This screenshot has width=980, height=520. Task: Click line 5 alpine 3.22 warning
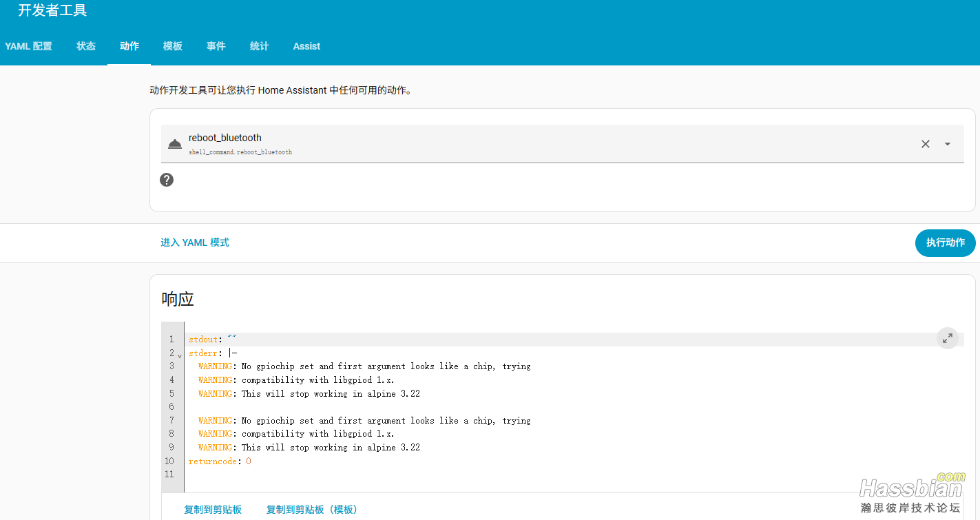click(309, 394)
